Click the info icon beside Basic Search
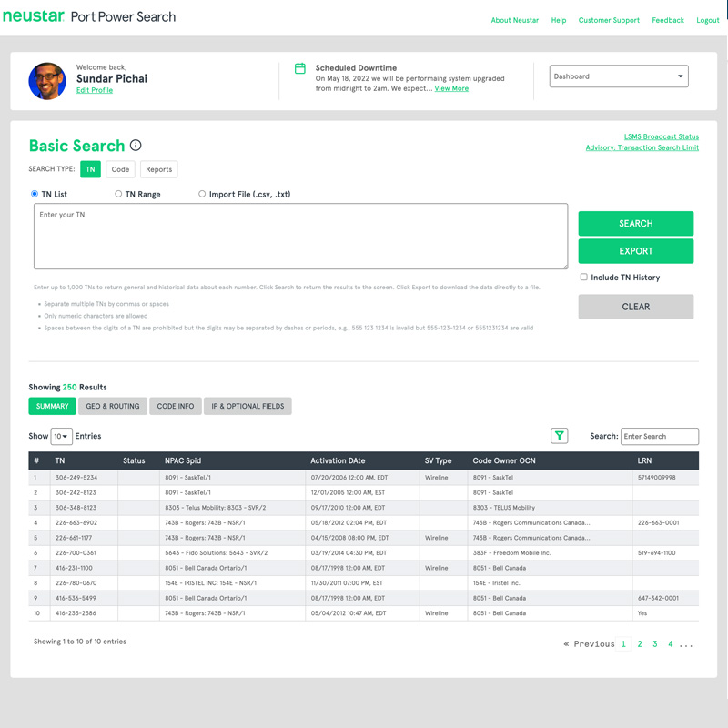Screen dimensions: 728x728 (x=136, y=146)
